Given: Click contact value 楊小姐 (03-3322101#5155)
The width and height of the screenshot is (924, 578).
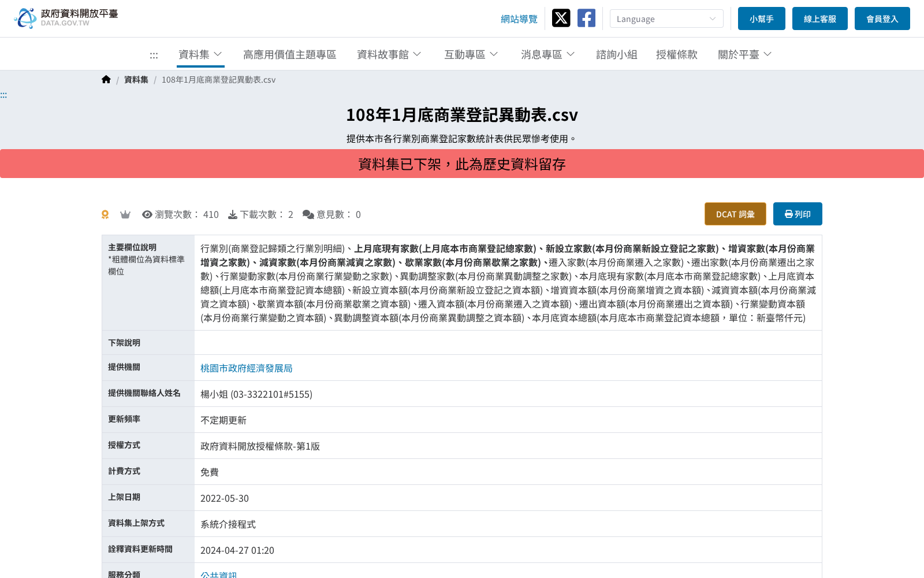Looking at the screenshot, I should pyautogui.click(x=256, y=394).
